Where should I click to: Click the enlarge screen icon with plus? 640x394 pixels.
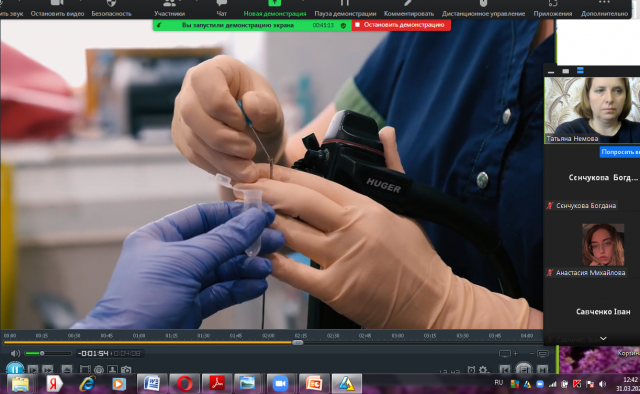[508, 353]
